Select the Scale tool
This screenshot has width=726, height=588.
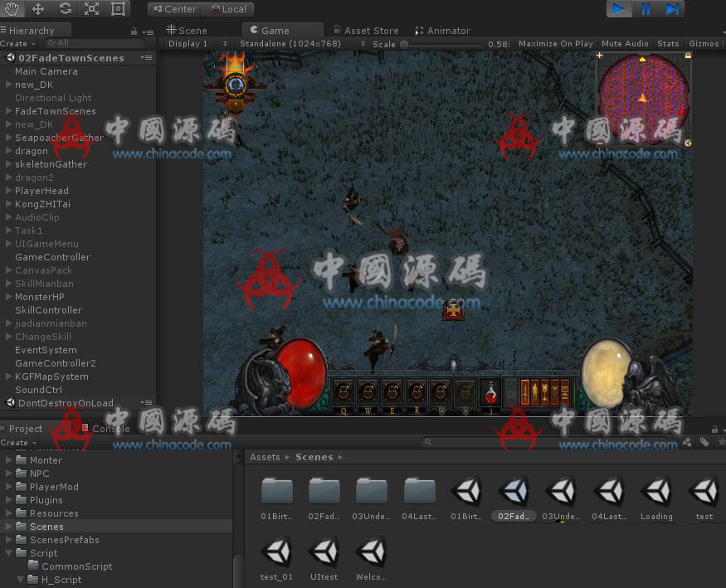pos(91,9)
